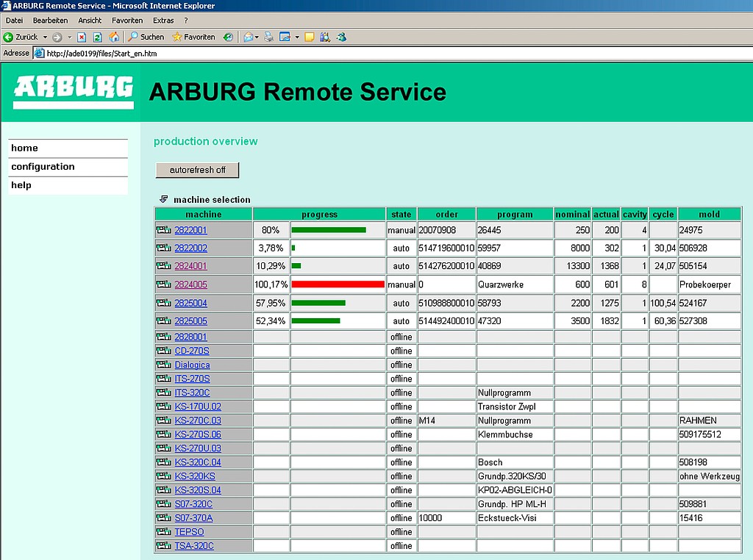753x560 pixels.
Task: Click machine icon next to KS-320KS
Action: click(164, 476)
